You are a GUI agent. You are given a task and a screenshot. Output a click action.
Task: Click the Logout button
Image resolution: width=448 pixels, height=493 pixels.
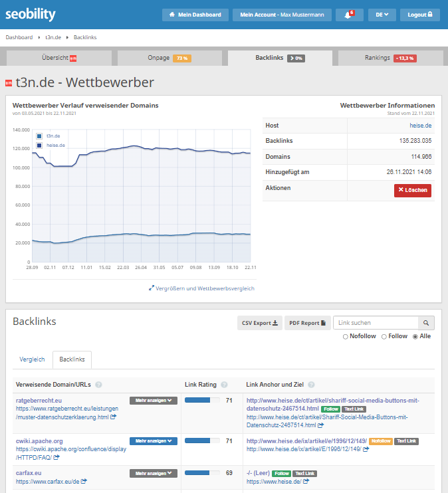(420, 15)
